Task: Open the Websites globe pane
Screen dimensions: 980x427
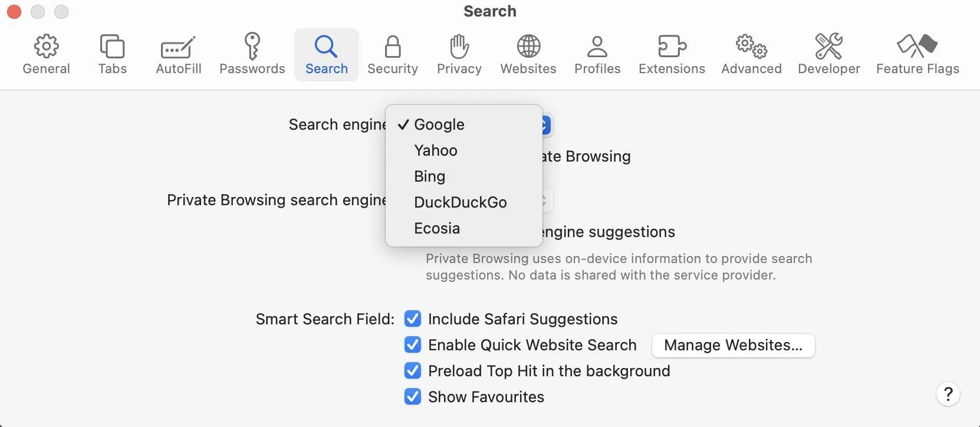Action: pos(528,55)
